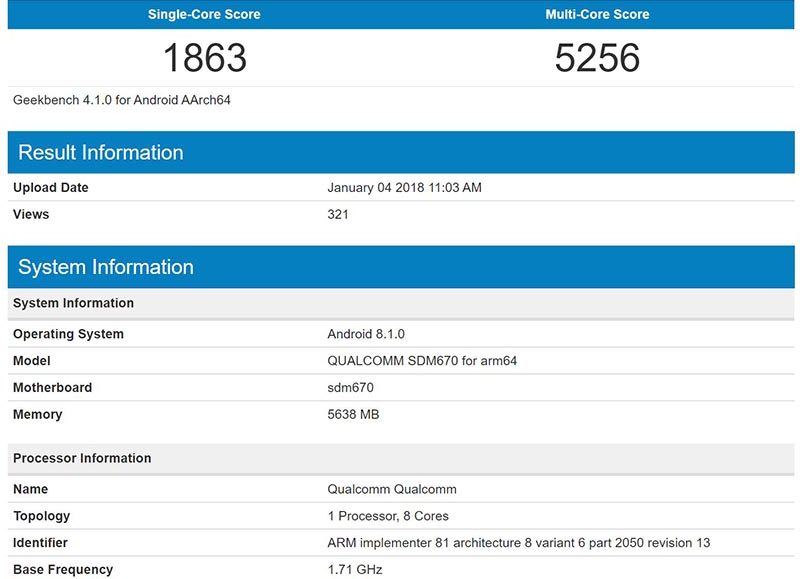Select QUALCOMM SDM670 for arm64 value
The image size is (800, 579).
tap(422, 361)
